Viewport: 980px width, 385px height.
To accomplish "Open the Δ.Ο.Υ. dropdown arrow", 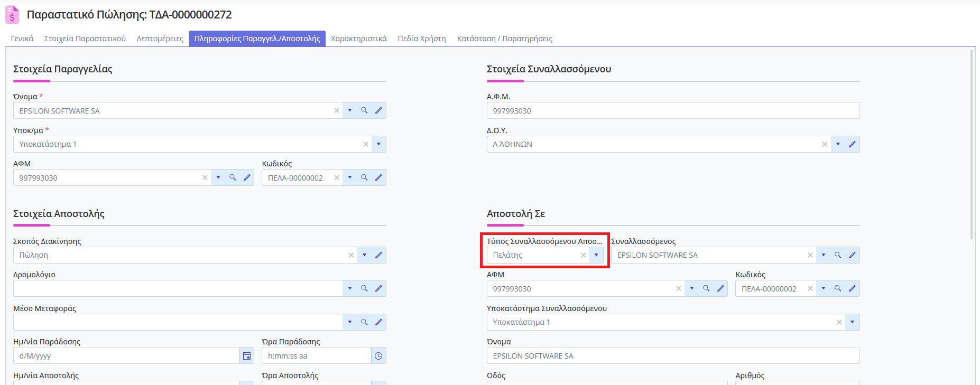I will tap(838, 144).
